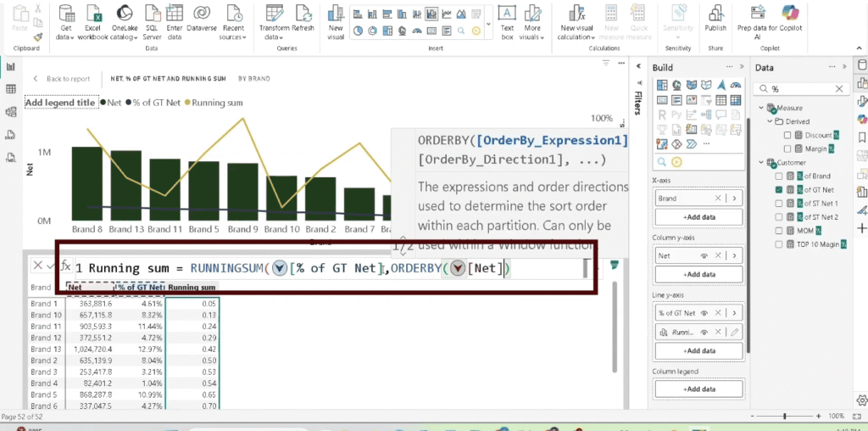
Task: Click the yellow play icon in Build pane
Action: click(x=676, y=162)
